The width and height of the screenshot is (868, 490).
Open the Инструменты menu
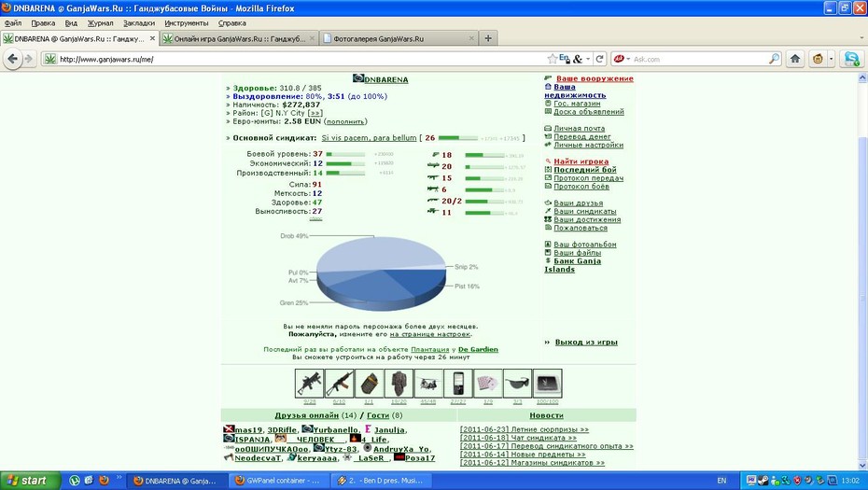(x=187, y=23)
